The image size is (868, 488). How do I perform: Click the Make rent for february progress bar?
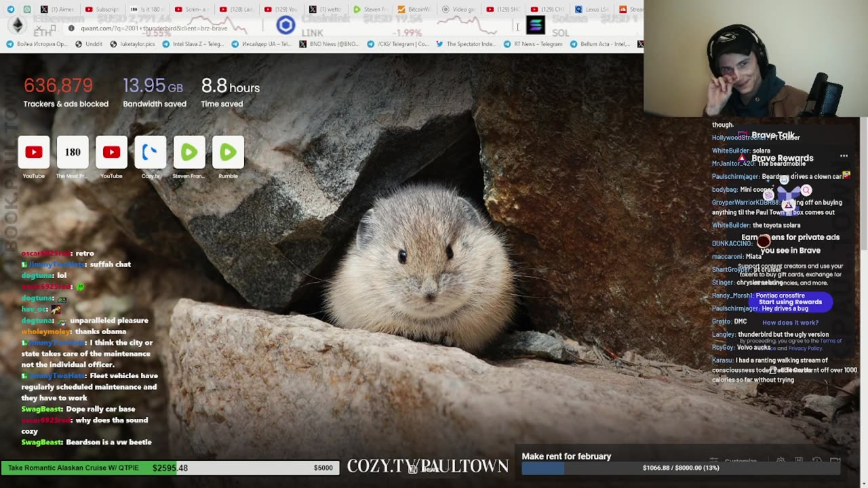[x=681, y=468]
